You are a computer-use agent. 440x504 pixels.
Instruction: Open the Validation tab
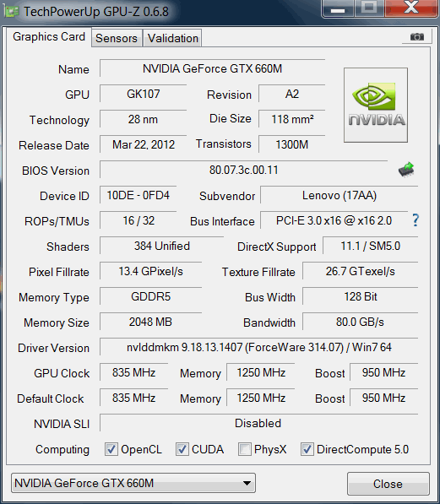click(173, 38)
